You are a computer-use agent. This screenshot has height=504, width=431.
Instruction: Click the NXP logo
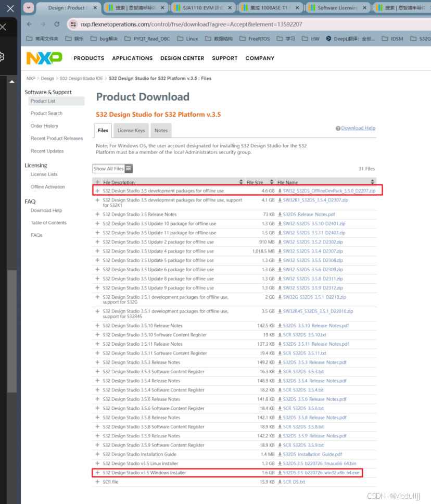[44, 58]
